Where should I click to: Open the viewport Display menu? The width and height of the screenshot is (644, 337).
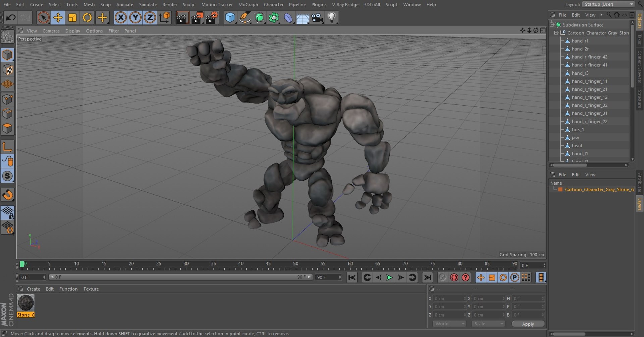[x=73, y=31]
